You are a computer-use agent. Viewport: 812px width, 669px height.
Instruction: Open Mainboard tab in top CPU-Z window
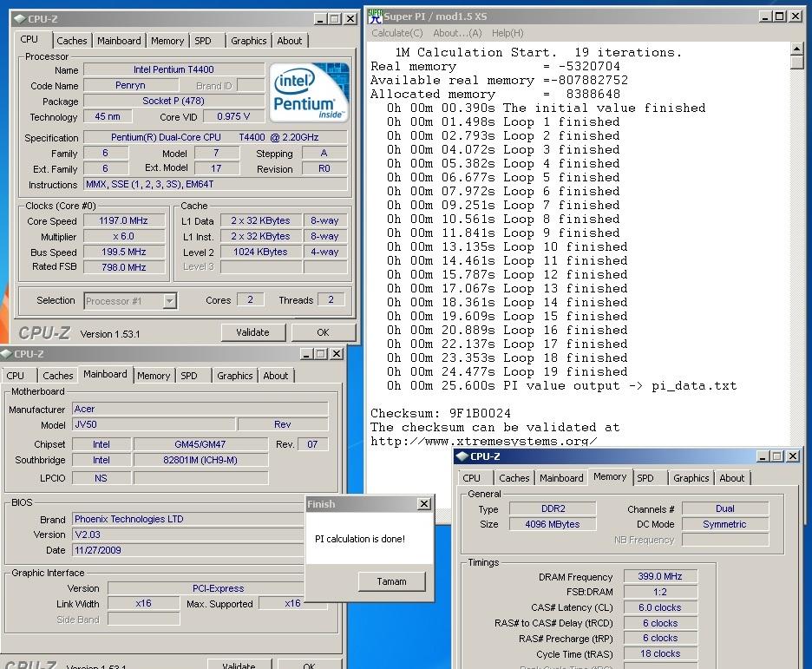[119, 41]
